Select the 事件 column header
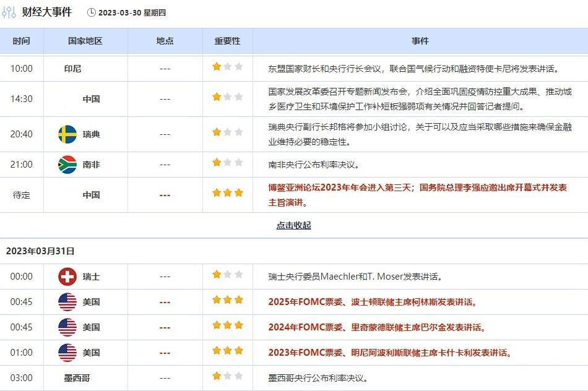This screenshot has height=391, width=588. pyautogui.click(x=421, y=40)
